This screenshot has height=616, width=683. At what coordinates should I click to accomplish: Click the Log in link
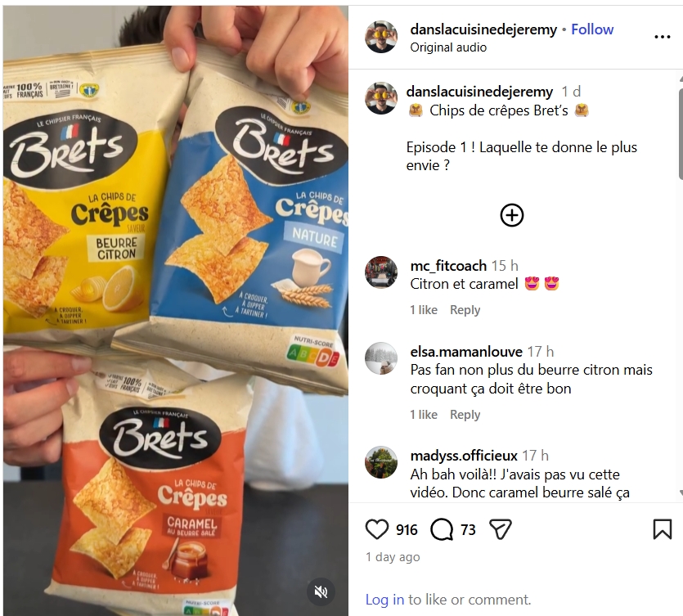tap(384, 600)
